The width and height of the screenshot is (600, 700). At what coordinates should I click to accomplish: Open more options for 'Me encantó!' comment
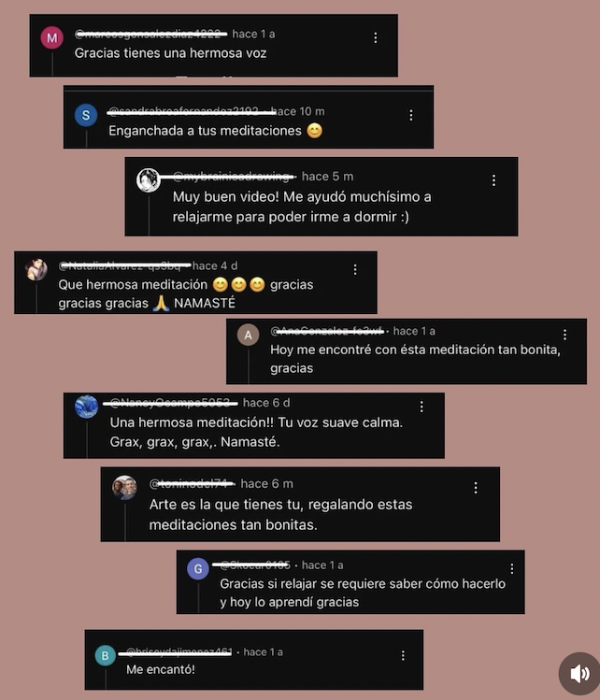403,655
